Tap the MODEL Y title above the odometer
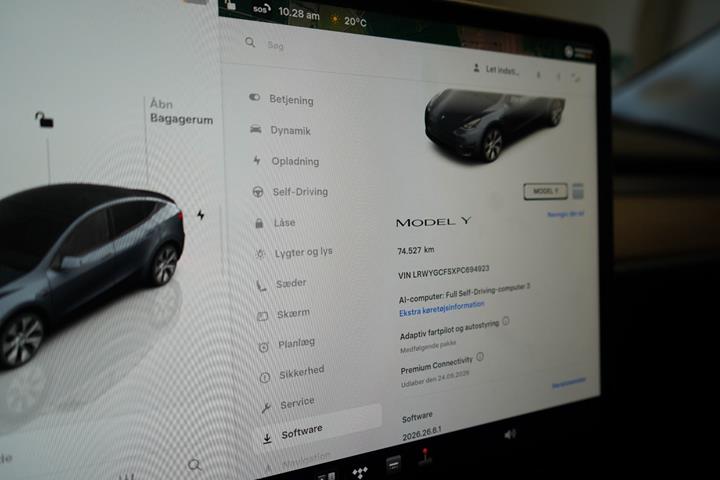The height and width of the screenshot is (480, 720). coord(433,222)
